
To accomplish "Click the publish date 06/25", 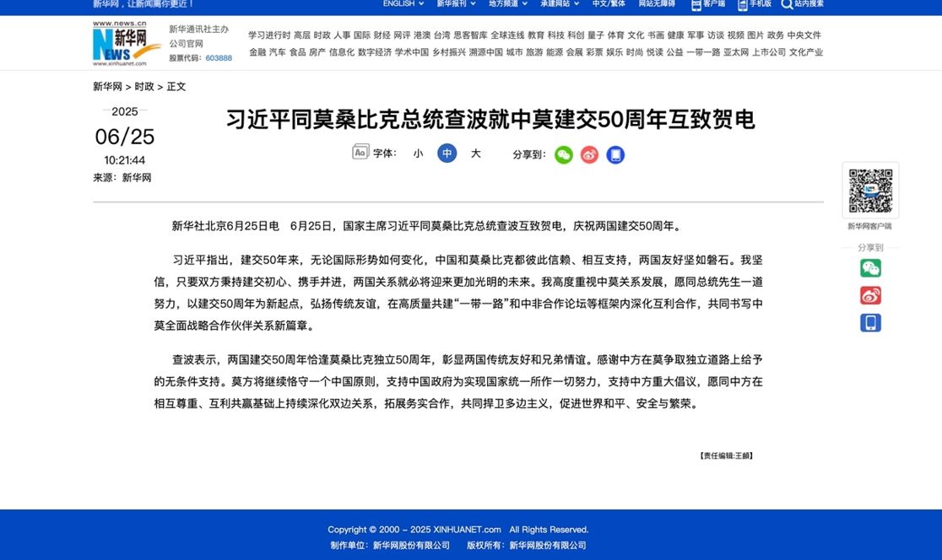I will tap(124, 137).
